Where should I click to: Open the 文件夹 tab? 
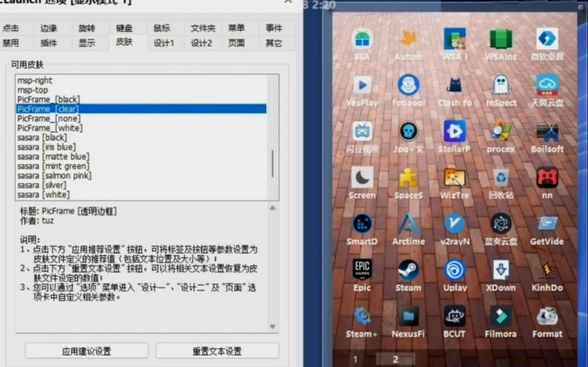coord(203,28)
